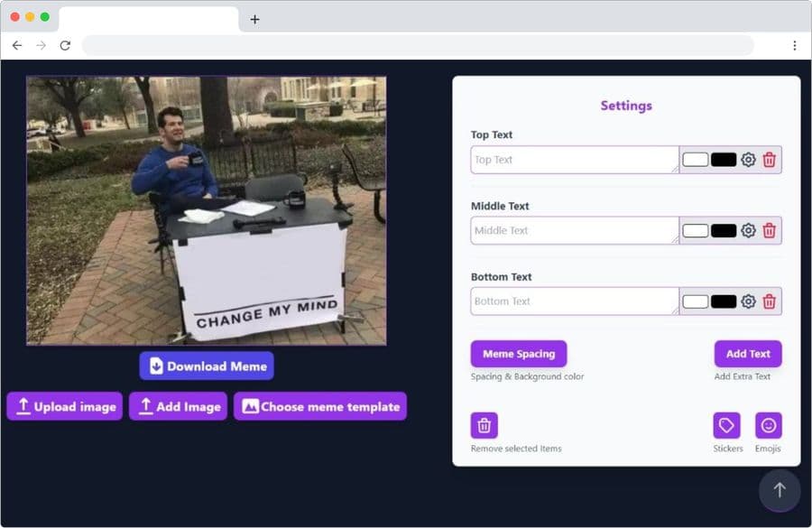Focus the Bottom Text input field

tap(575, 301)
